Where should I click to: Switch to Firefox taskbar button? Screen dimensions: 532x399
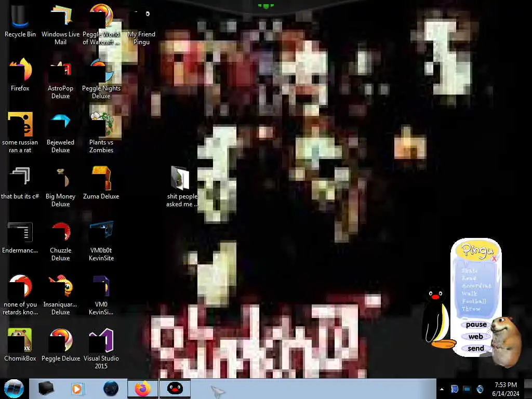(x=143, y=389)
